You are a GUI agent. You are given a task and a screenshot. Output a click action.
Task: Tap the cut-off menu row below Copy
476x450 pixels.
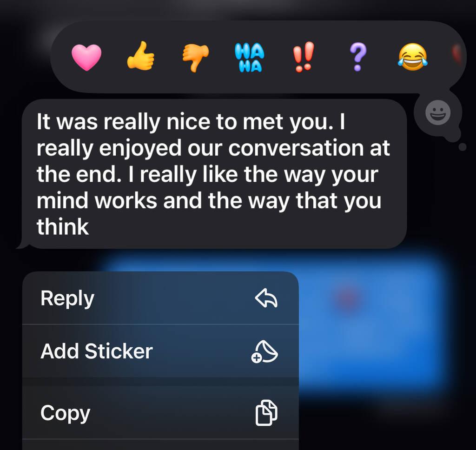[x=160, y=445]
